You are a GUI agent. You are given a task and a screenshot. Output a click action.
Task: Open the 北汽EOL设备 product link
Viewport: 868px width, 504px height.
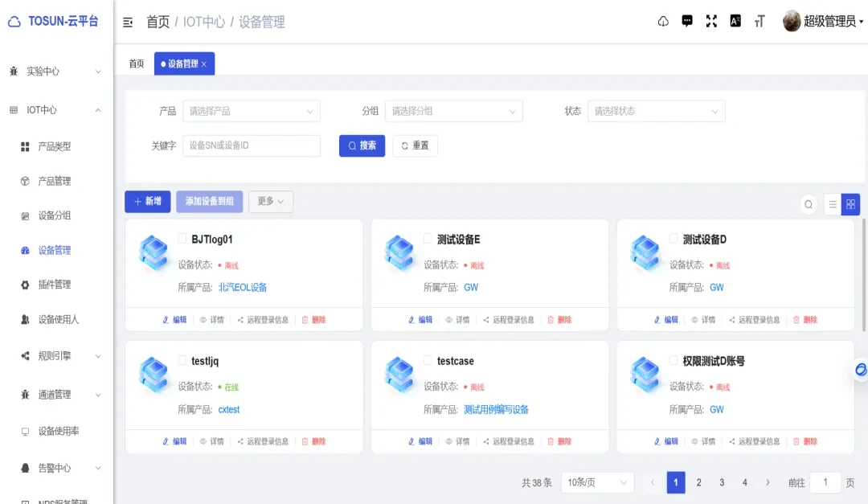(x=243, y=287)
